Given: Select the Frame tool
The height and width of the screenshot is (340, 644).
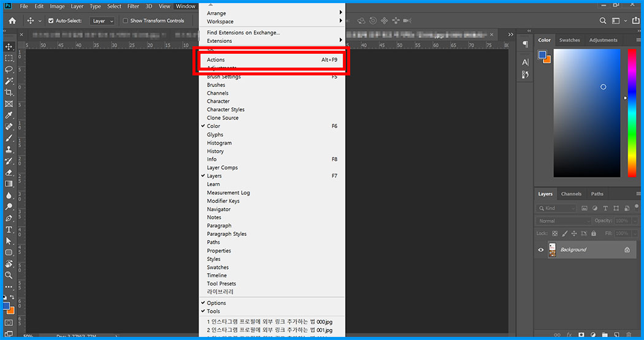Looking at the screenshot, I should (9, 104).
